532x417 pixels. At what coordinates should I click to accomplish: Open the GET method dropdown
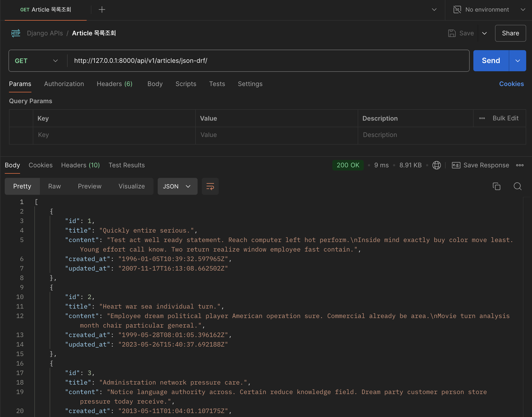coord(36,61)
